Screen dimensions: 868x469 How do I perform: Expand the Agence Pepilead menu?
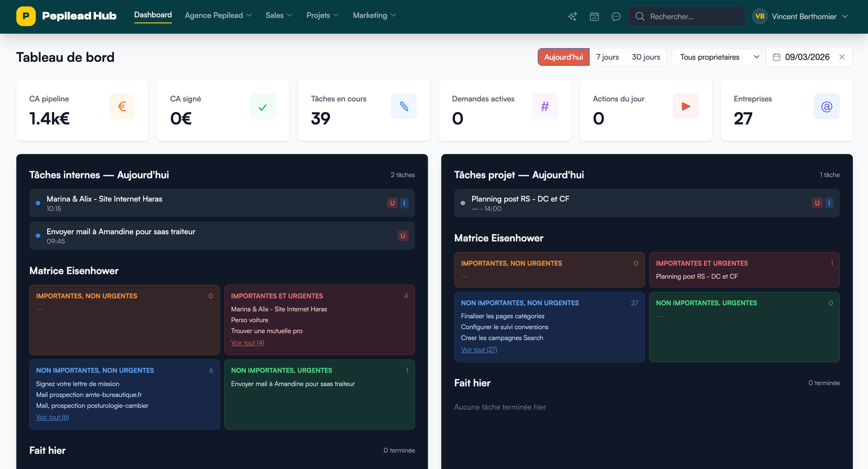[x=218, y=16]
